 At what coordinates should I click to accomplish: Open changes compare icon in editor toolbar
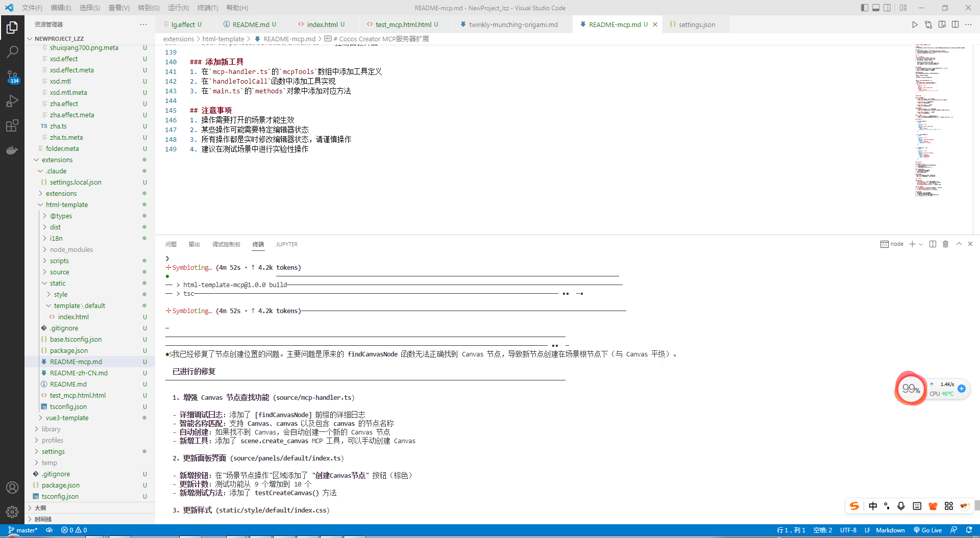coord(928,24)
